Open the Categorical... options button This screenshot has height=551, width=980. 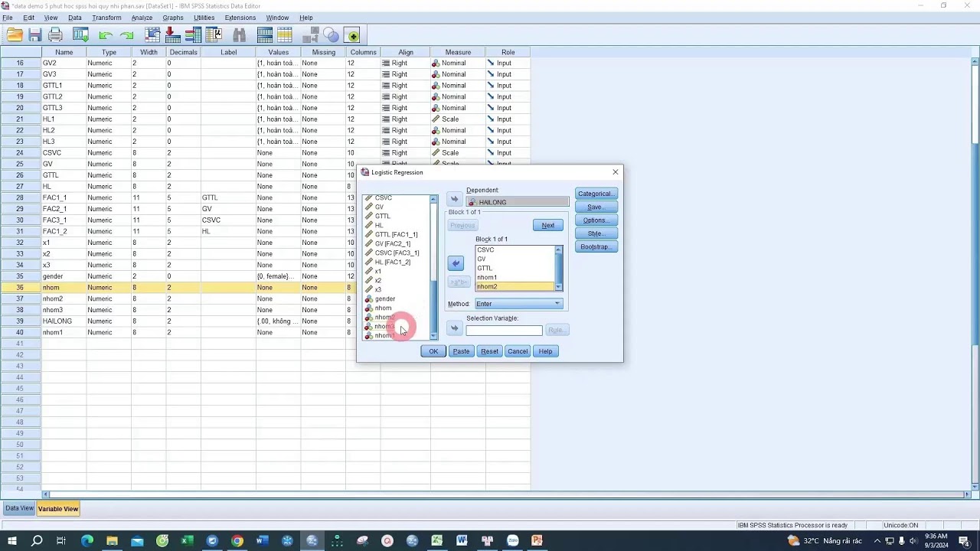click(596, 194)
